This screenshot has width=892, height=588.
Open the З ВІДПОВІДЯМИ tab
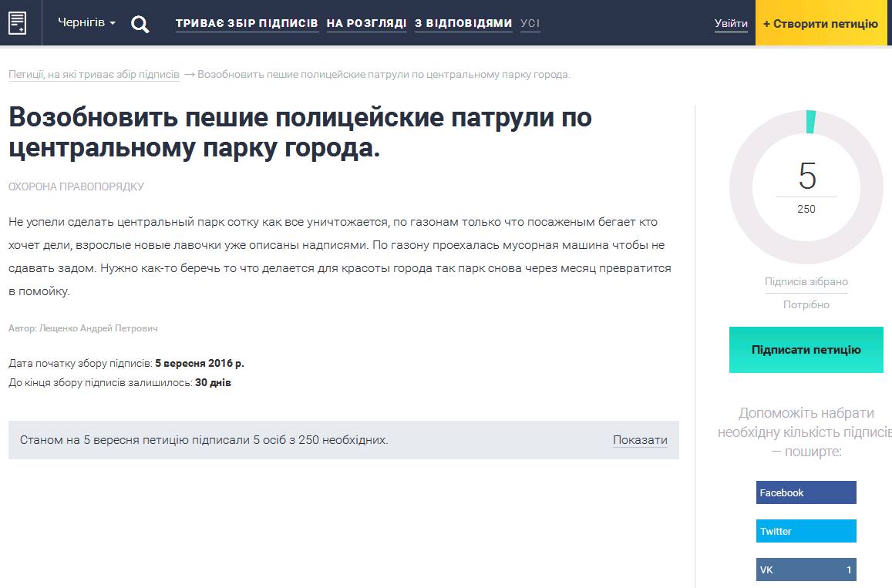pyautogui.click(x=463, y=23)
